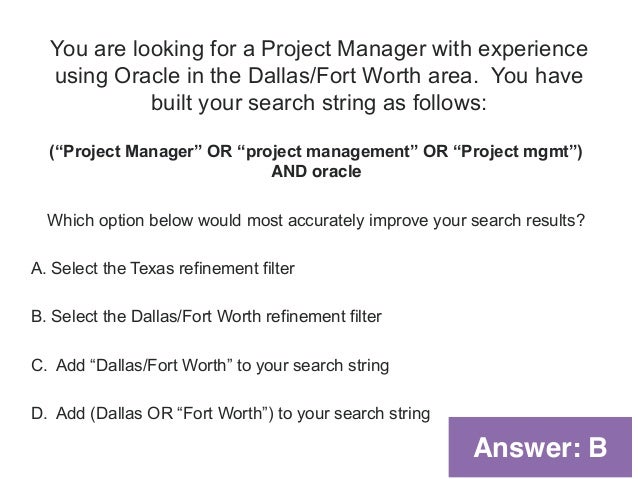
Task: Click the "AND oracle" line of search string
Action: [x=316, y=171]
